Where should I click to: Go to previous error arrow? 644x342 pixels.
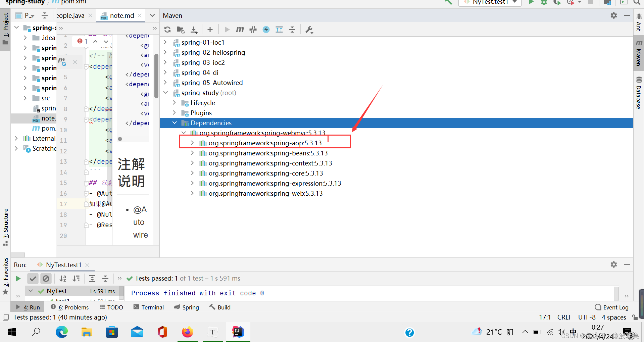pyautogui.click(x=95, y=42)
